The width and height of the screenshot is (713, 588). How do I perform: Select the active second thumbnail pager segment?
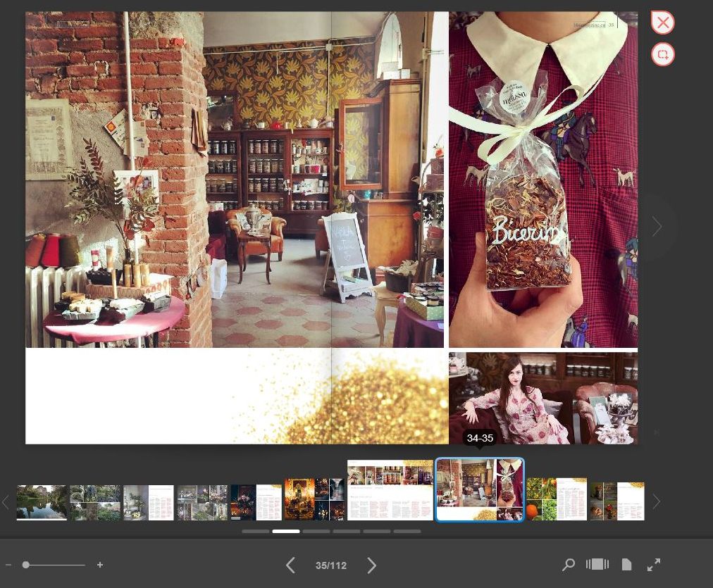click(286, 531)
